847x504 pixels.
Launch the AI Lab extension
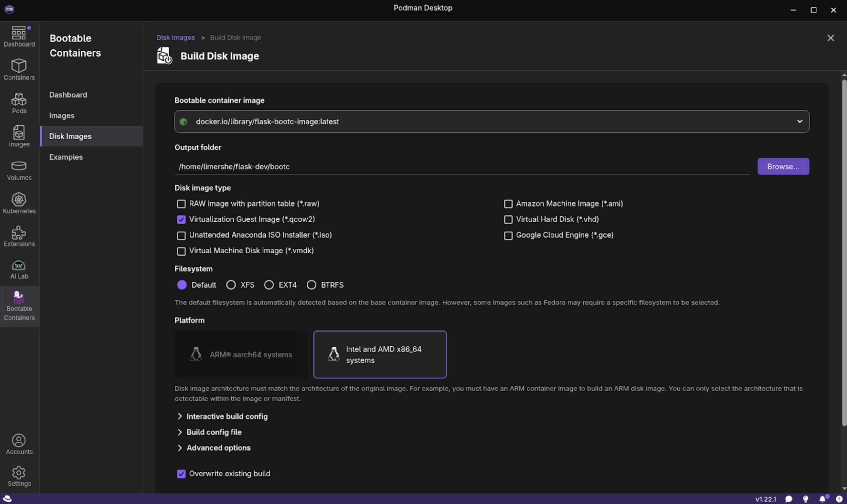(x=19, y=269)
